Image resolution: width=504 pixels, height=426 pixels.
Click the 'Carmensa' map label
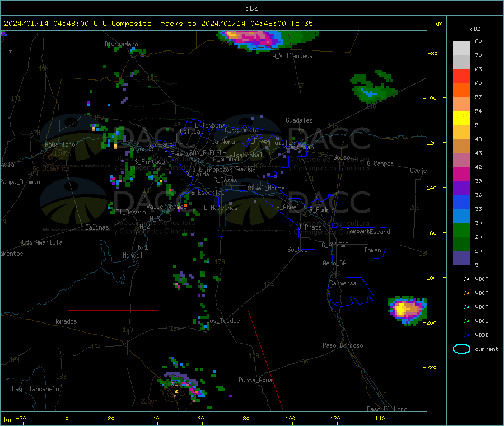tap(343, 284)
